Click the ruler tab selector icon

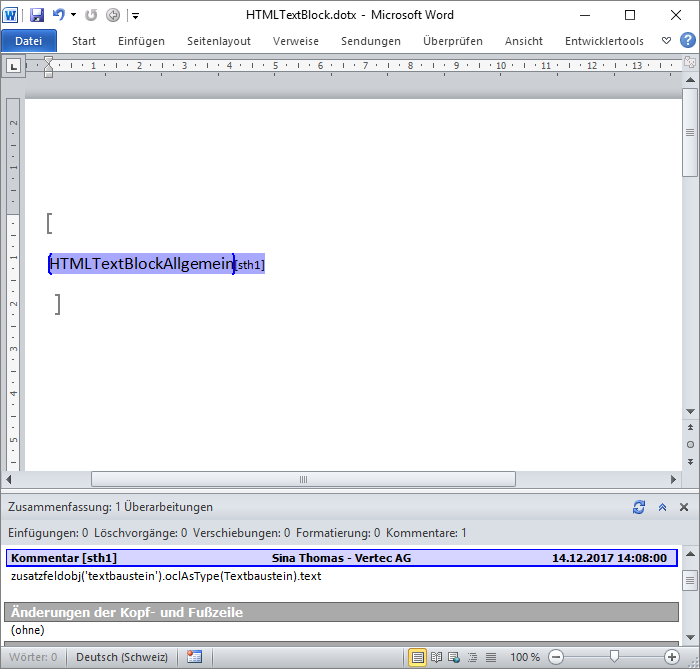13,66
